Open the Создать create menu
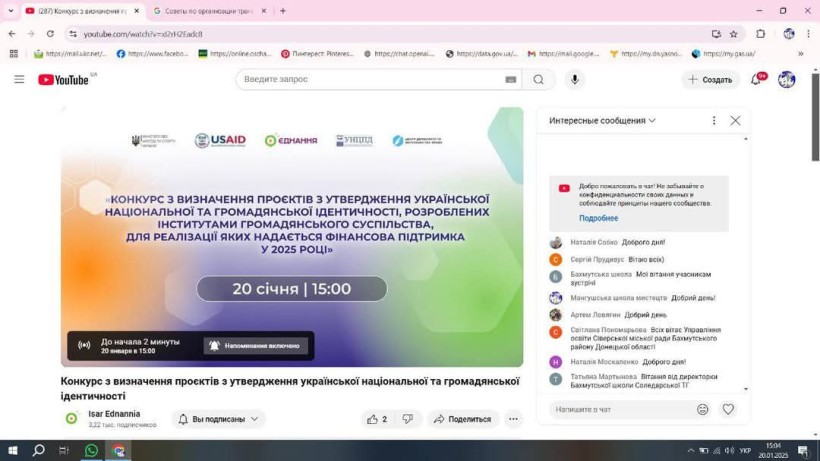The width and height of the screenshot is (820, 461). pos(710,79)
